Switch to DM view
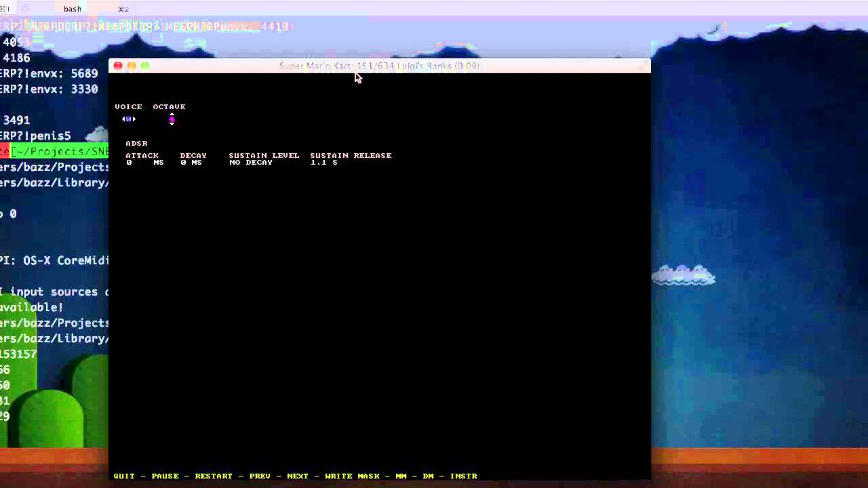The image size is (868, 488). pos(428,476)
